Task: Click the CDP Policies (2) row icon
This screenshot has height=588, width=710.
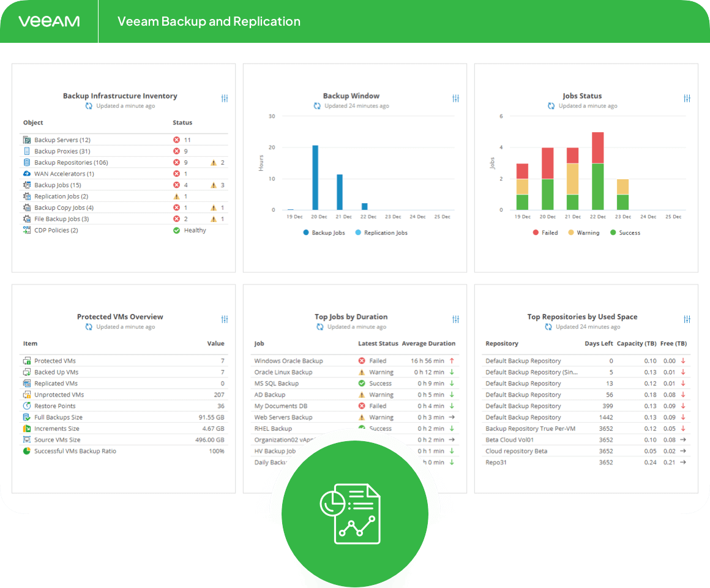Action: 27,230
